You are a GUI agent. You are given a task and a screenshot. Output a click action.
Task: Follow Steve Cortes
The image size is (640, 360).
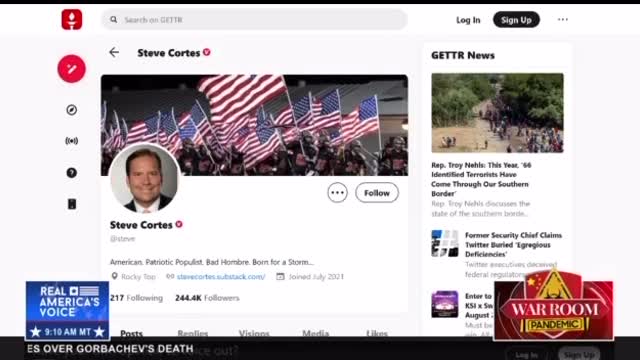click(x=377, y=193)
